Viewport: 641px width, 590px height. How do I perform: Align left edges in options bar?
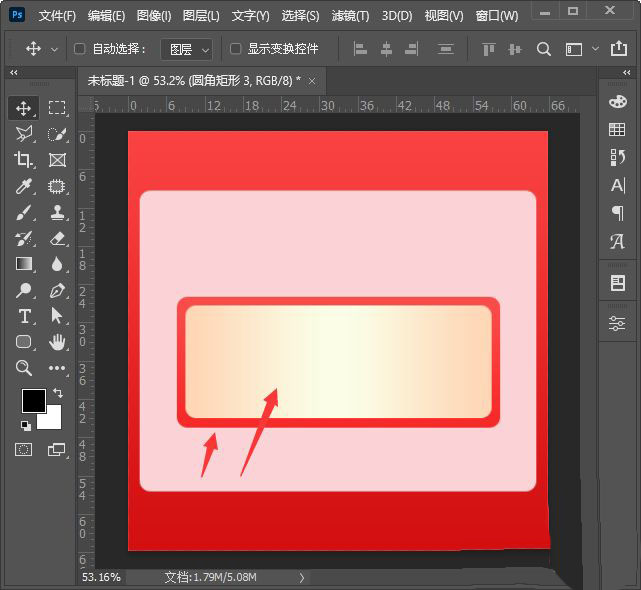coord(360,49)
